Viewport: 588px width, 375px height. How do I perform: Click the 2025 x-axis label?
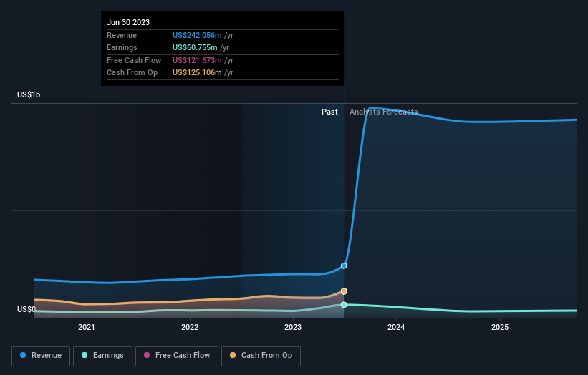click(x=500, y=327)
